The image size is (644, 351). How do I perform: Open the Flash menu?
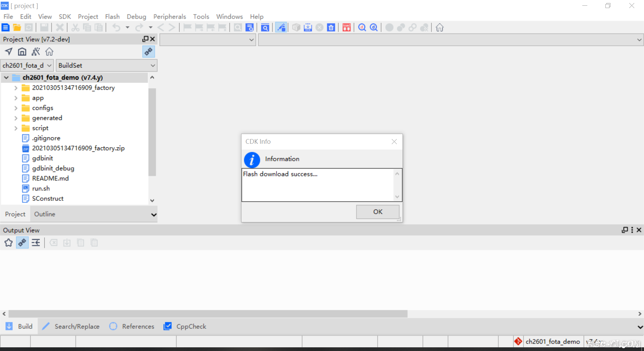coord(112,16)
